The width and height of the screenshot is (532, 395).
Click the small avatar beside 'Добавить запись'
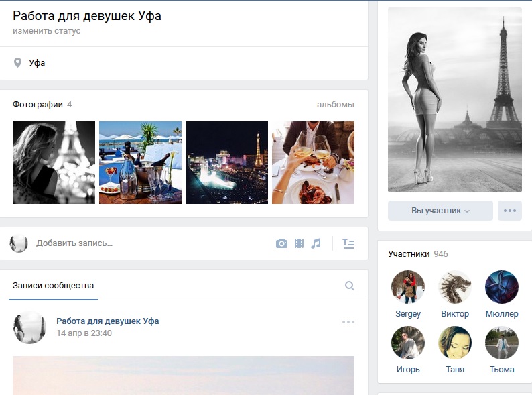pyautogui.click(x=19, y=243)
